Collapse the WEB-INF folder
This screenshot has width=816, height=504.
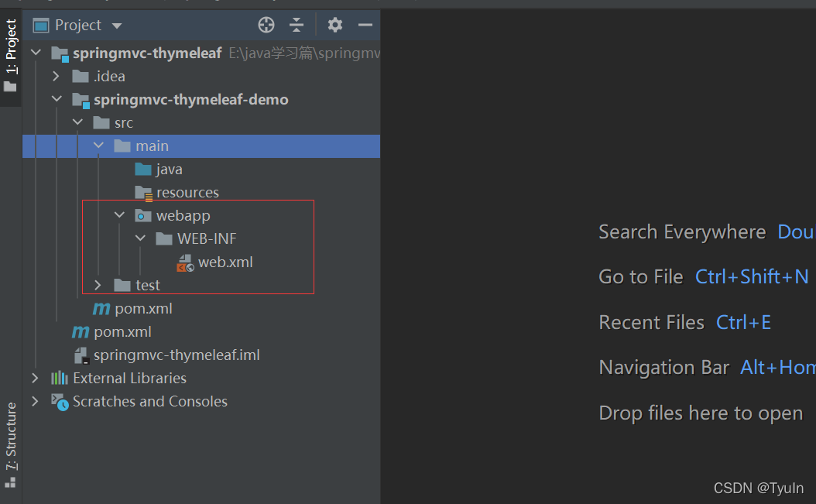pos(140,238)
